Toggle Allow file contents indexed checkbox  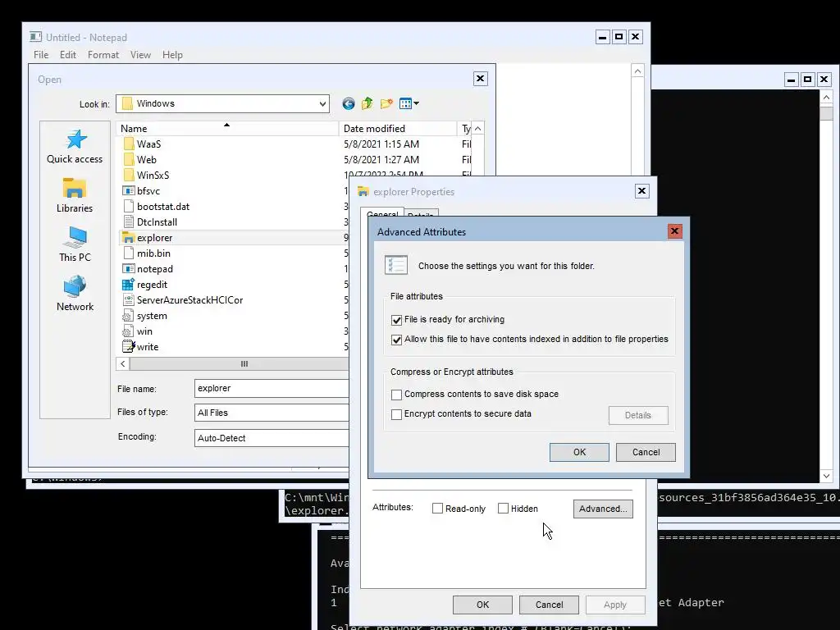[x=396, y=340]
